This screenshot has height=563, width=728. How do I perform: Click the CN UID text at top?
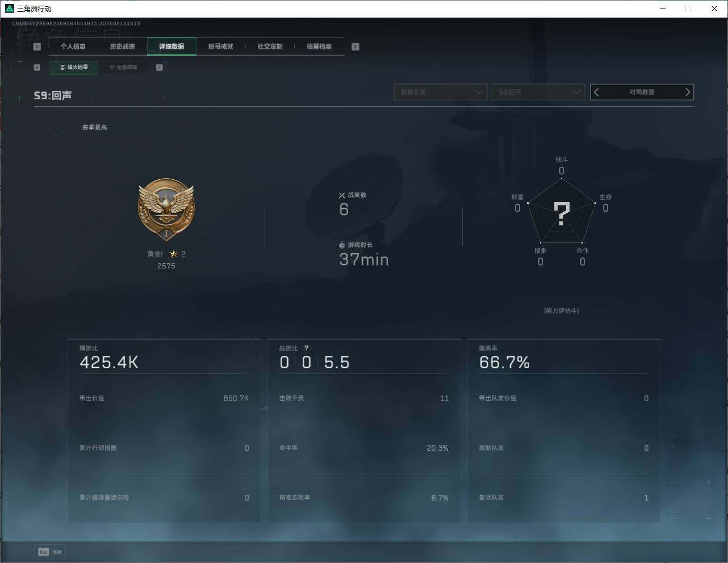[76, 24]
